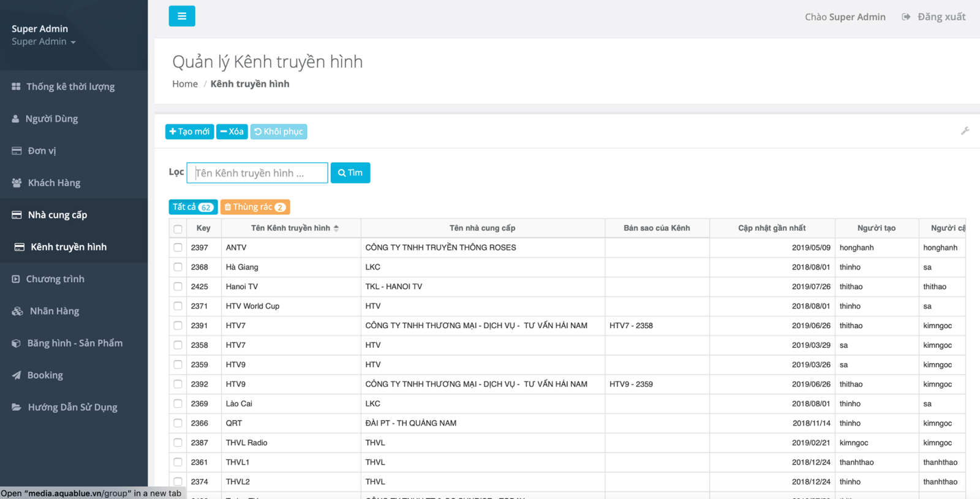The width and height of the screenshot is (980, 499).
Task: Check the ANTV row checkbox
Action: (178, 248)
